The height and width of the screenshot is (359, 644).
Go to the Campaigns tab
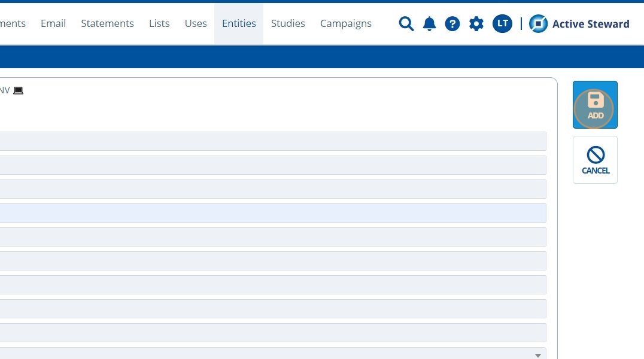[x=346, y=23]
